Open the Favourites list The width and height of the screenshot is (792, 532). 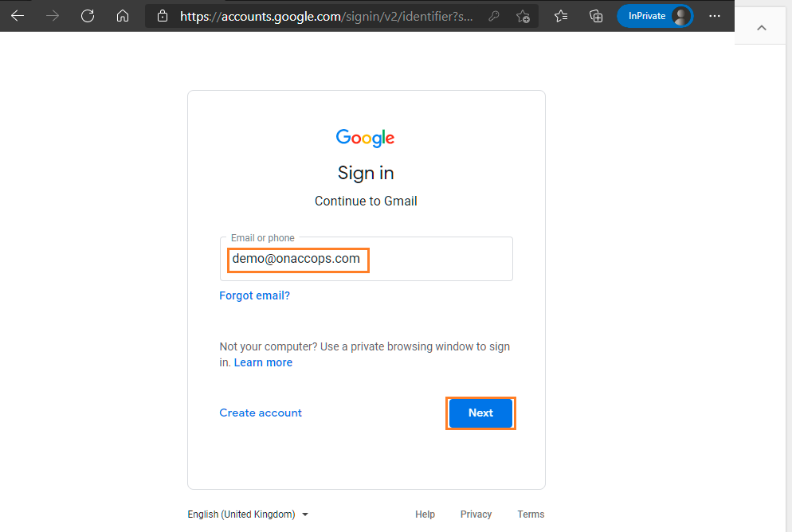[561, 16]
